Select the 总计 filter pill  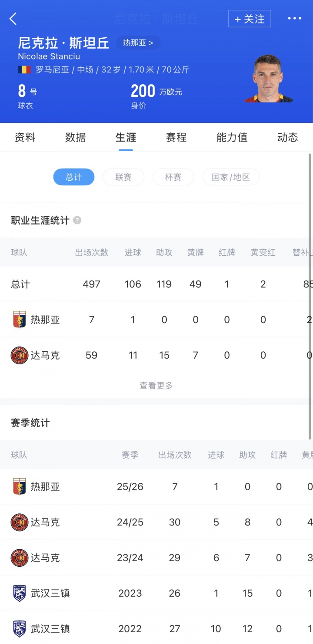coord(74,177)
